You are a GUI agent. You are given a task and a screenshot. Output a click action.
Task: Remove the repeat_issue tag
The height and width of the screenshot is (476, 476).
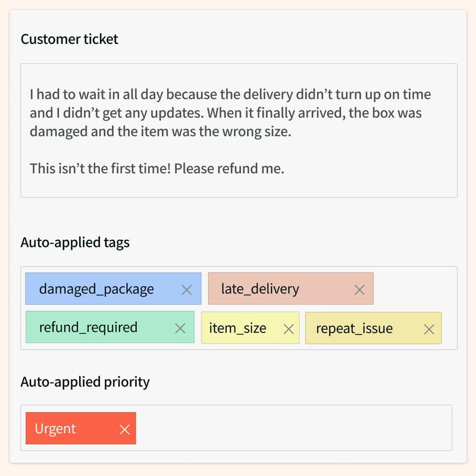(429, 328)
